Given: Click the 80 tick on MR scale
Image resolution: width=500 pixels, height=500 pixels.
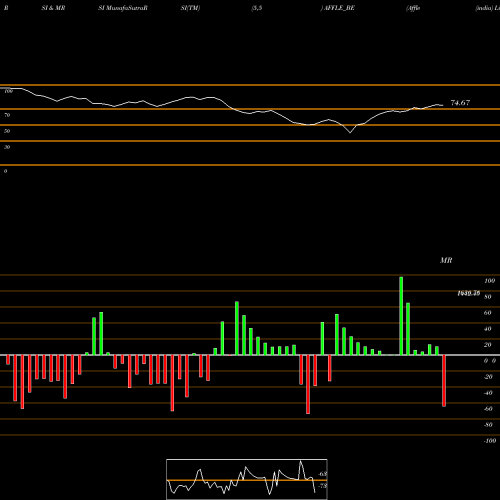Looking at the screenshot, I should click(x=488, y=297).
